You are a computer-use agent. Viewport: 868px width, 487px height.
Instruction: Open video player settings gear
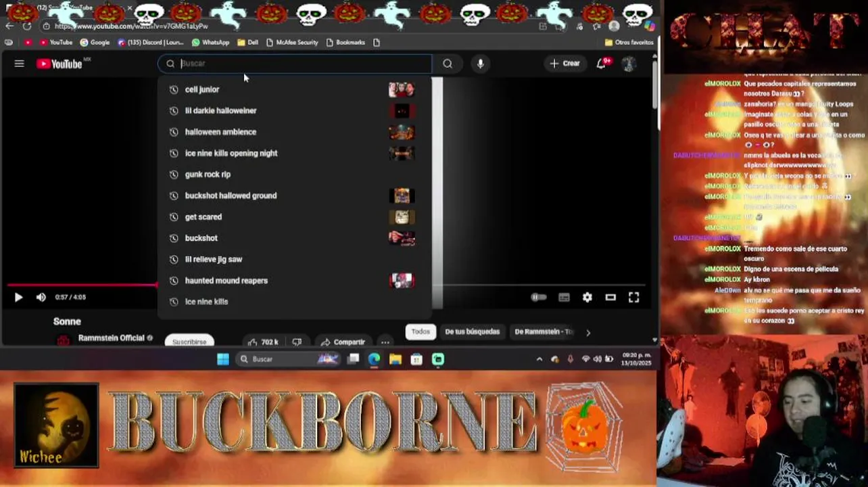[x=587, y=297]
